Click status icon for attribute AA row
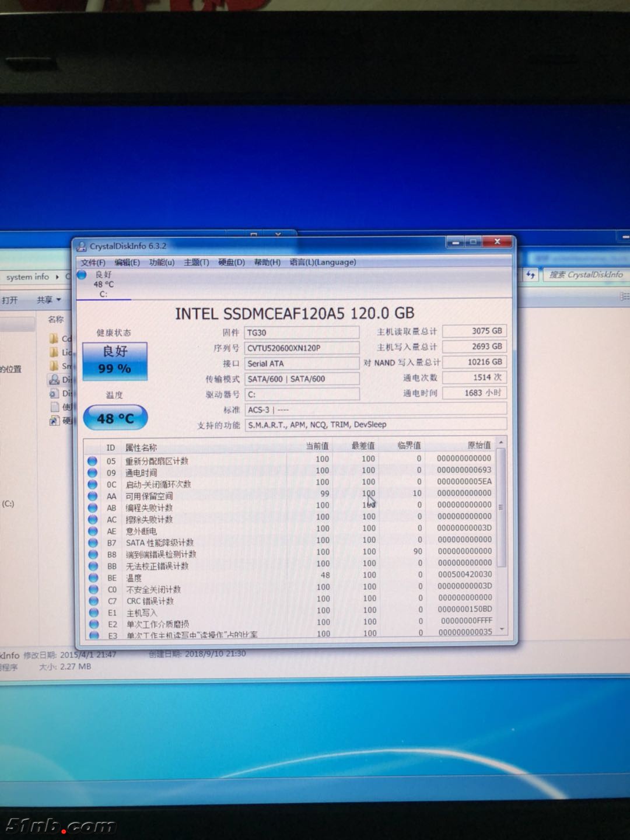The image size is (630, 840). (x=92, y=496)
